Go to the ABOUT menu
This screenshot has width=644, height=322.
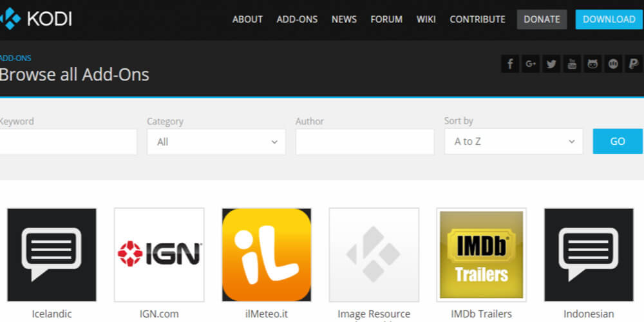tap(248, 19)
